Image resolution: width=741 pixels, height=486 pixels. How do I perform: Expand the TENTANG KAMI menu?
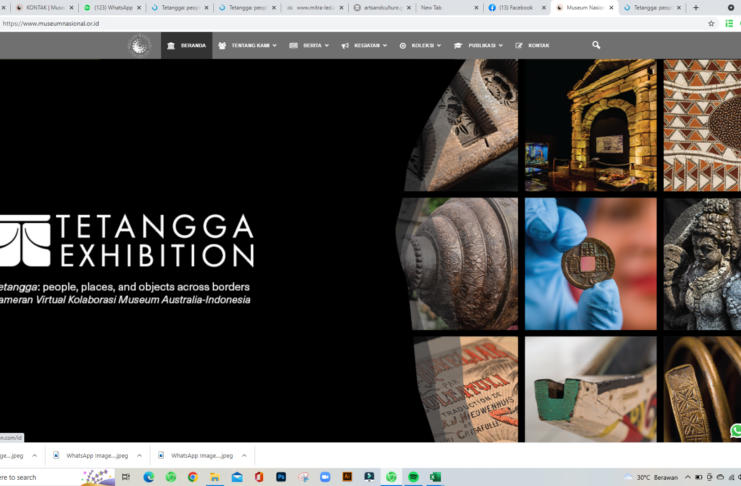click(248, 45)
